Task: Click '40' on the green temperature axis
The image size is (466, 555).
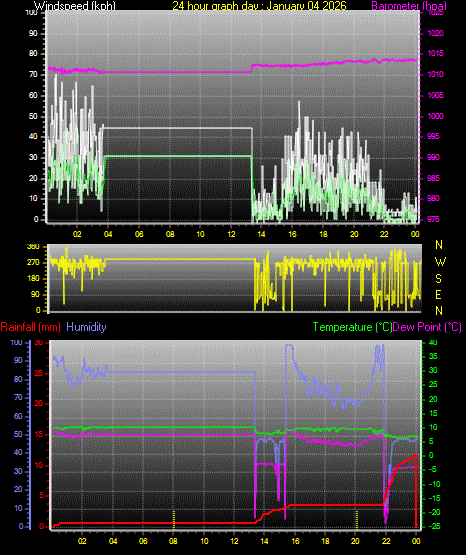Action: [433, 343]
